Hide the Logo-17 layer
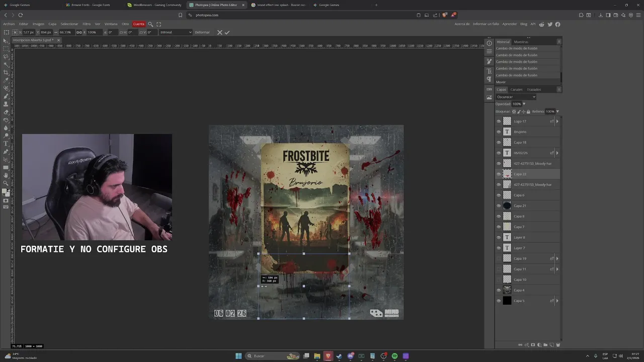 499,121
